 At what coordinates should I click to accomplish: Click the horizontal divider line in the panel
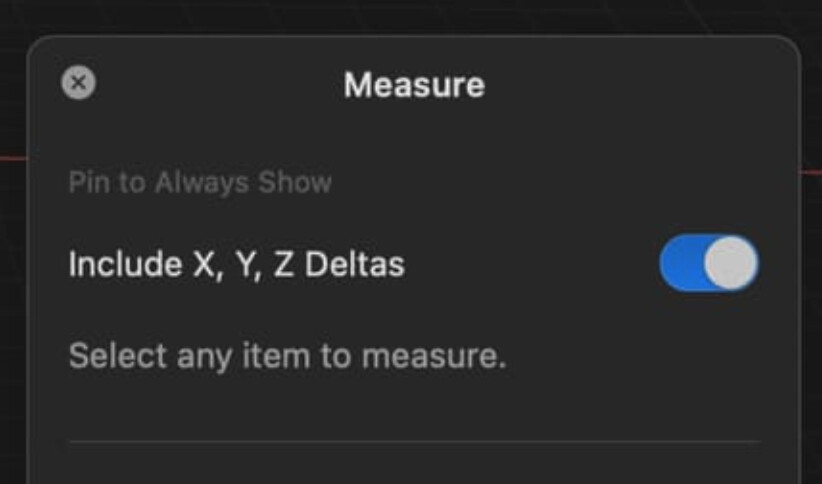[x=414, y=442]
